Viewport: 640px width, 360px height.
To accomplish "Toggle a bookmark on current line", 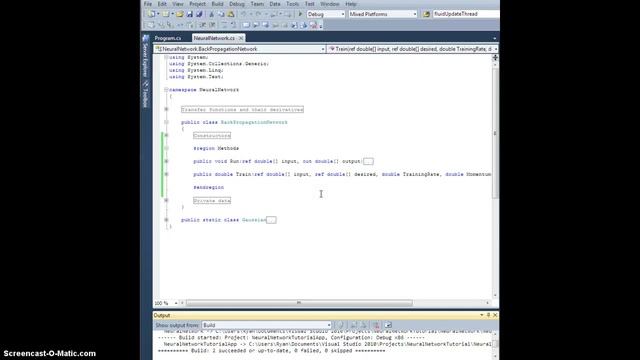I will (246, 25).
